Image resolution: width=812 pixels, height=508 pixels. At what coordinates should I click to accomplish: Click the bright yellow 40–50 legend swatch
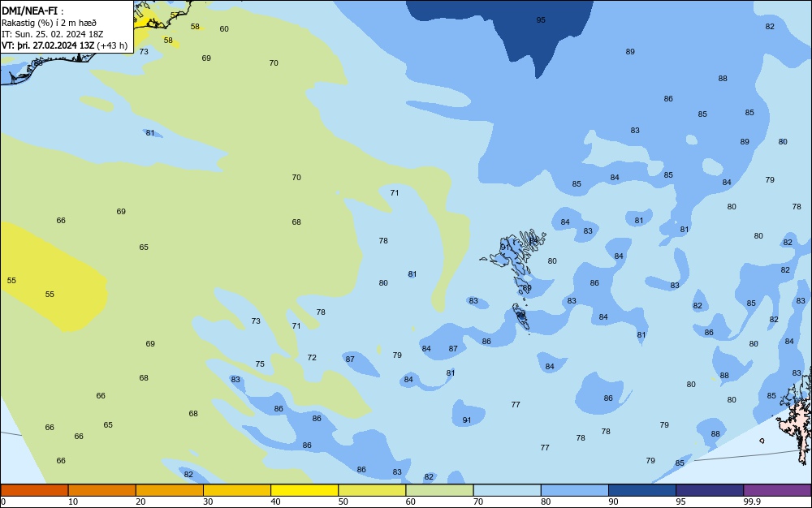(304, 490)
